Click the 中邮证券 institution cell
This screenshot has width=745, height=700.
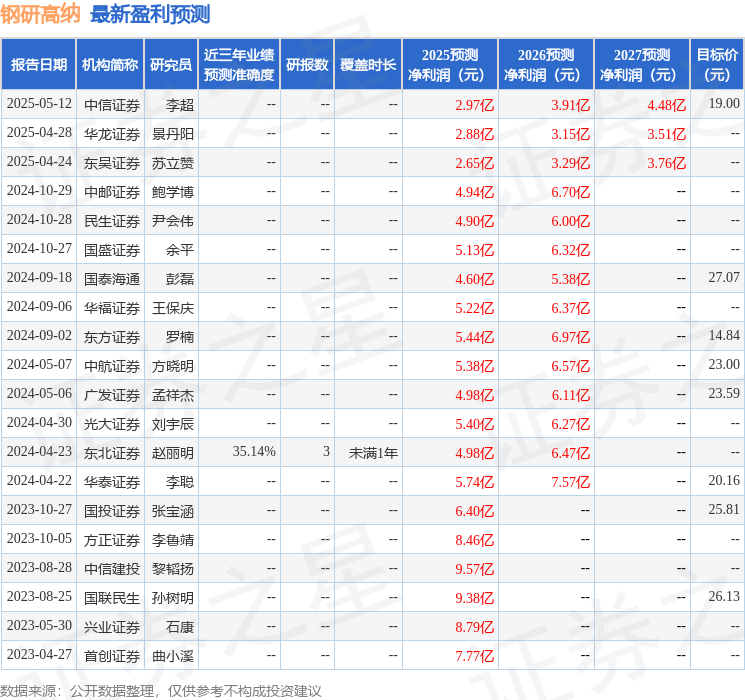pyautogui.click(x=112, y=192)
